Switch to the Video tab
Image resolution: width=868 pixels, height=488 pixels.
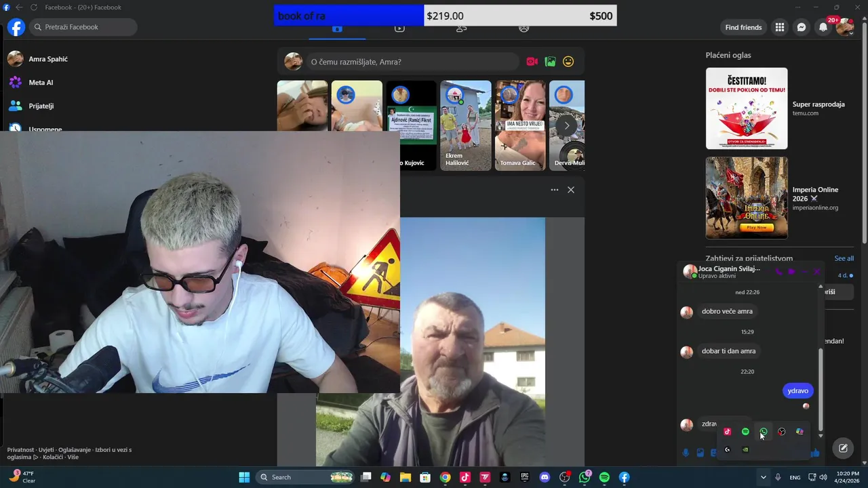(x=399, y=28)
